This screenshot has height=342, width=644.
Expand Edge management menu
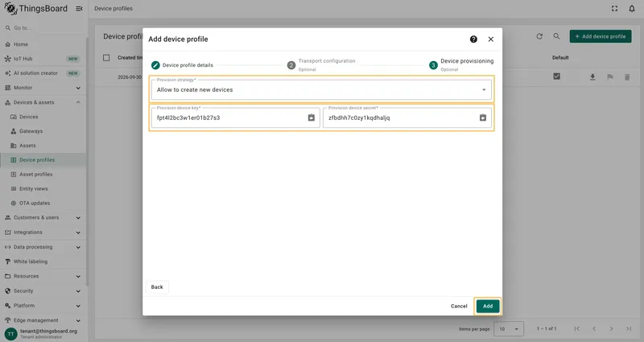[x=43, y=320]
